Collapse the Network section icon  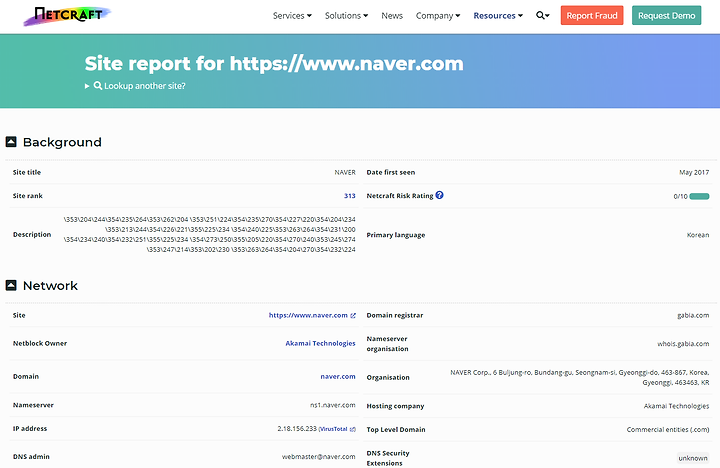tap(11, 285)
